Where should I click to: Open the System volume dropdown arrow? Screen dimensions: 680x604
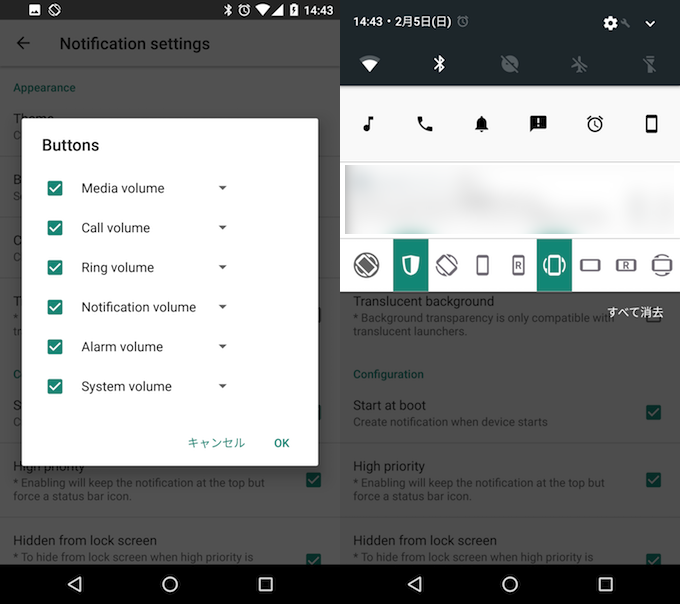[223, 386]
